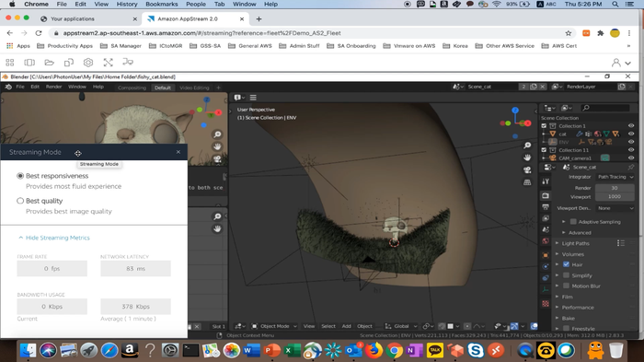Screen dimensions: 644x362
Task: Hide CAM_camera1 via eye icon
Action: click(x=631, y=158)
